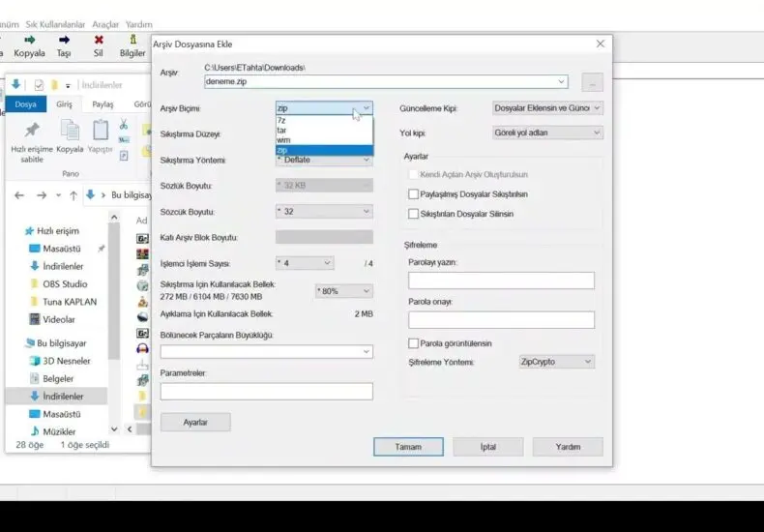The width and height of the screenshot is (764, 532).
Task: Check the Parola görüntülensin box
Action: pyautogui.click(x=413, y=343)
